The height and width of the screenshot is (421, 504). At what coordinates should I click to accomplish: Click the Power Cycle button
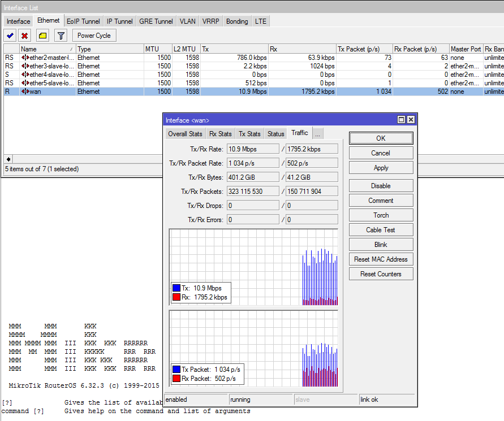tap(94, 36)
